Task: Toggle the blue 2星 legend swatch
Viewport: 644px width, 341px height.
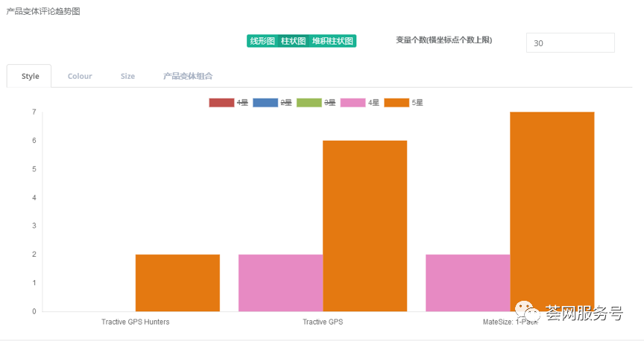Action: [x=265, y=103]
